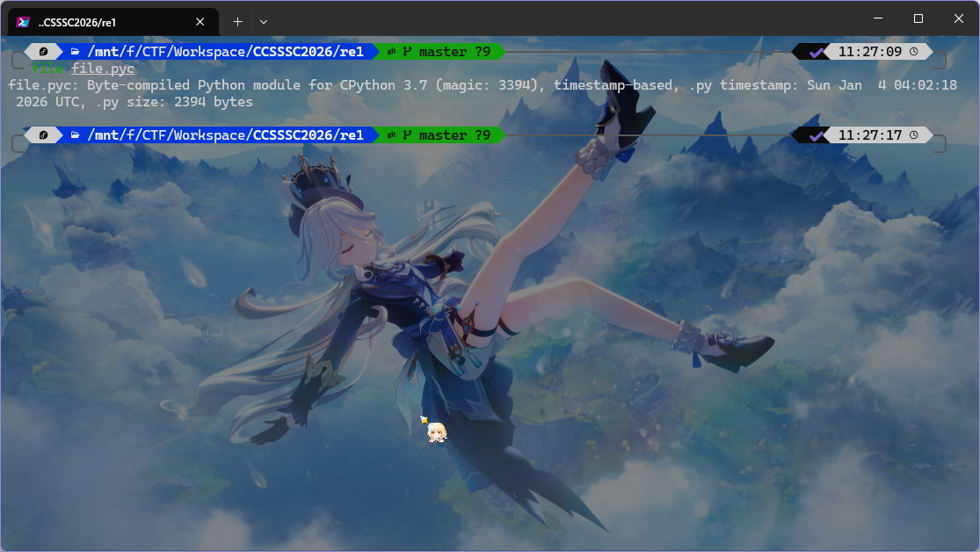Maximize the terminal window
The height and width of the screenshot is (552, 980).
[x=918, y=18]
